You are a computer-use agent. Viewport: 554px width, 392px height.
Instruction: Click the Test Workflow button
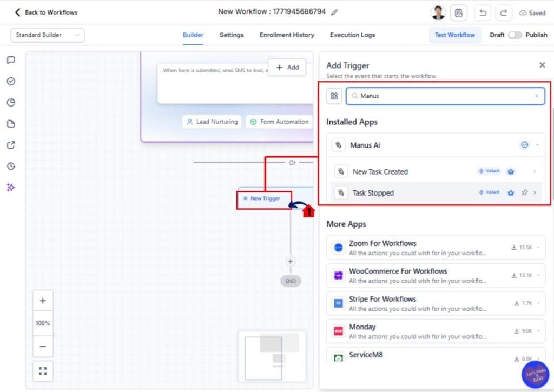pos(455,35)
